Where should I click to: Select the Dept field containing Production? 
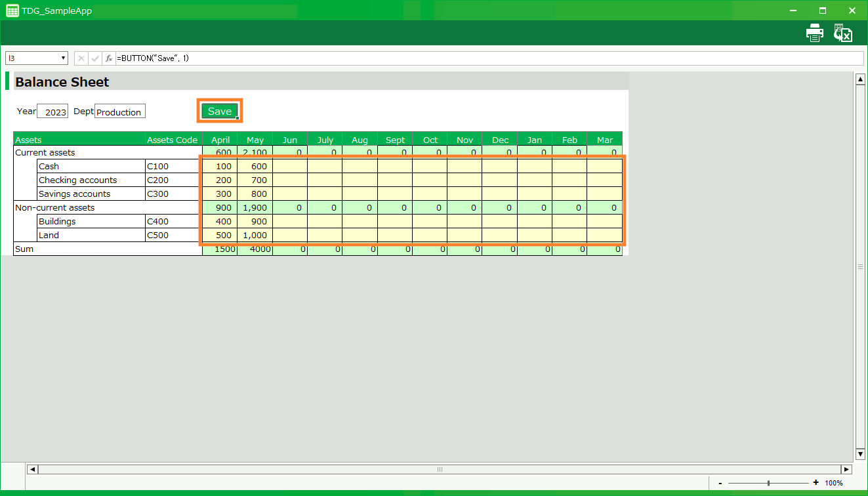click(119, 112)
